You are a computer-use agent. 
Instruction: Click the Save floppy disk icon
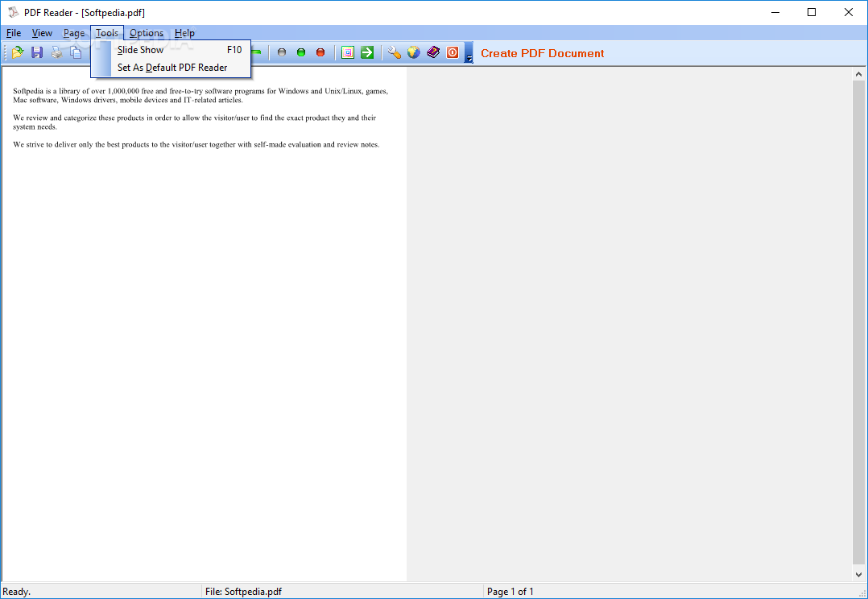click(x=37, y=52)
